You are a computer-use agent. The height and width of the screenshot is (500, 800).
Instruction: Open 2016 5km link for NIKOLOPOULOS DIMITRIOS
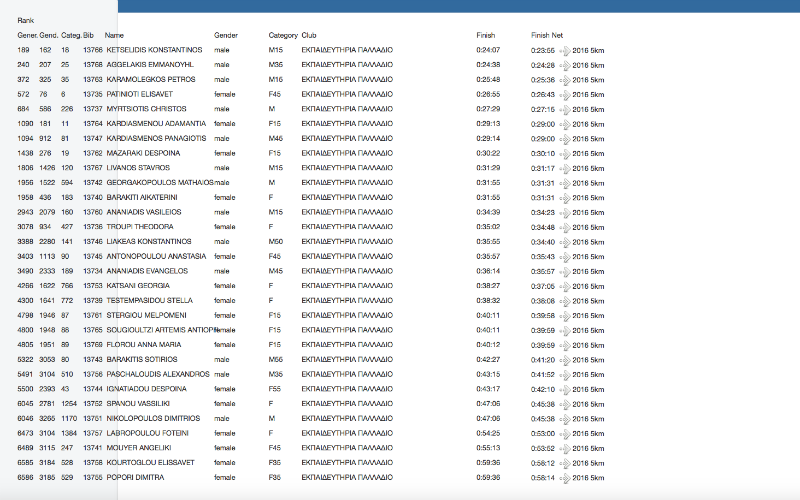[588, 419]
